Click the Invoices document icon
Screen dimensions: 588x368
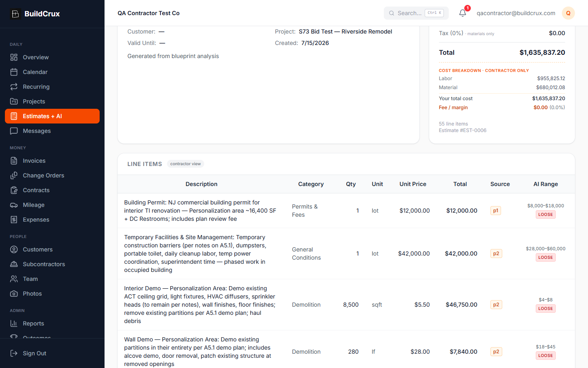(x=14, y=161)
